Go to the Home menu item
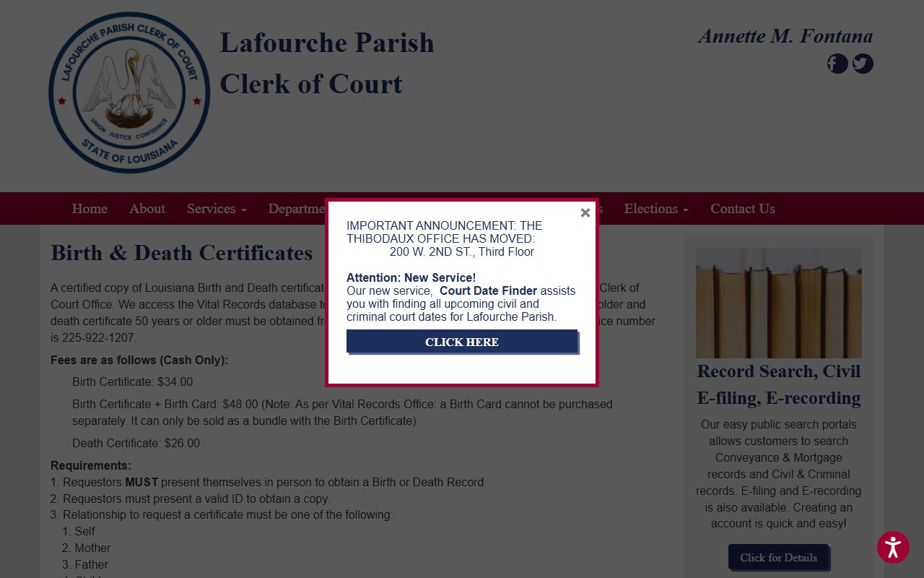 [90, 208]
